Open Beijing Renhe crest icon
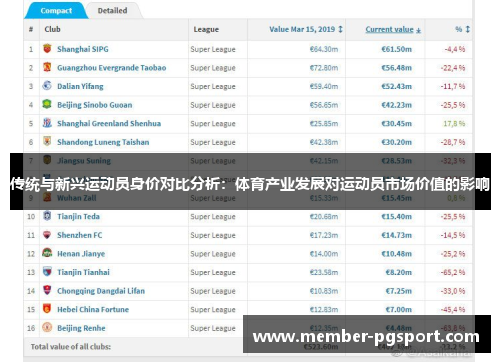 coord(47,327)
